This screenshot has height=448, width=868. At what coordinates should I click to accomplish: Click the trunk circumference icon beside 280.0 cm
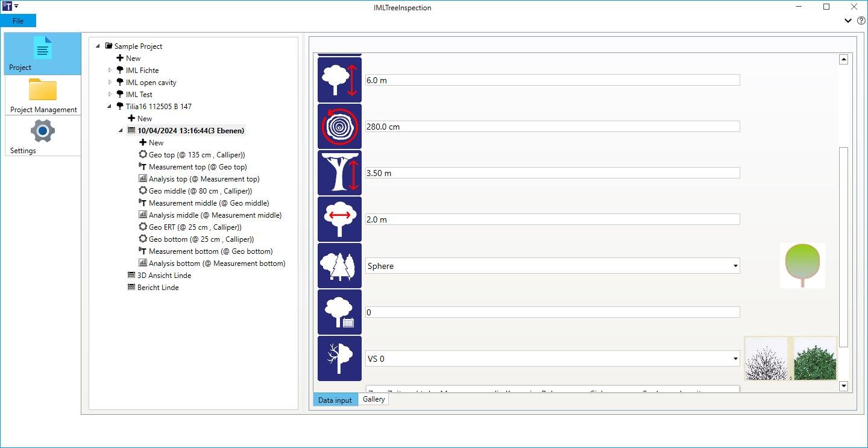coord(339,127)
